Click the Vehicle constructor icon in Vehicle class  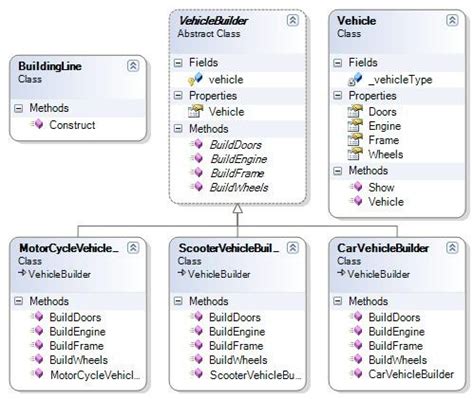[x=356, y=201]
